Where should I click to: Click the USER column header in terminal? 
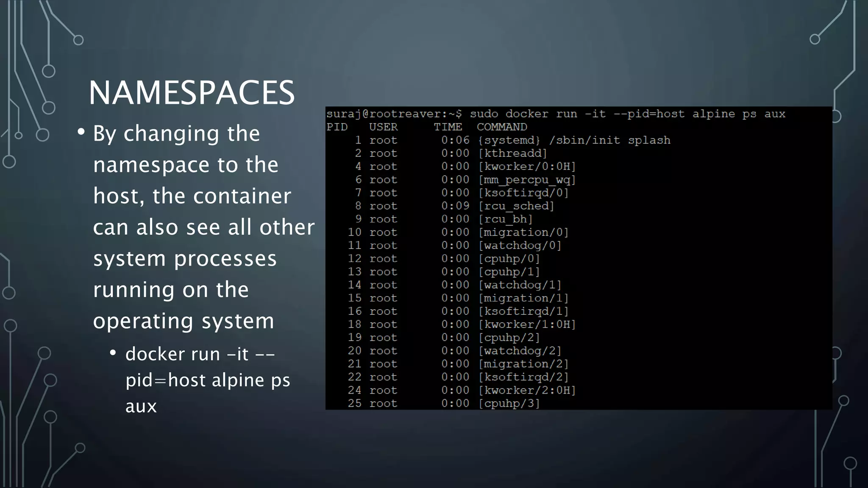(383, 127)
